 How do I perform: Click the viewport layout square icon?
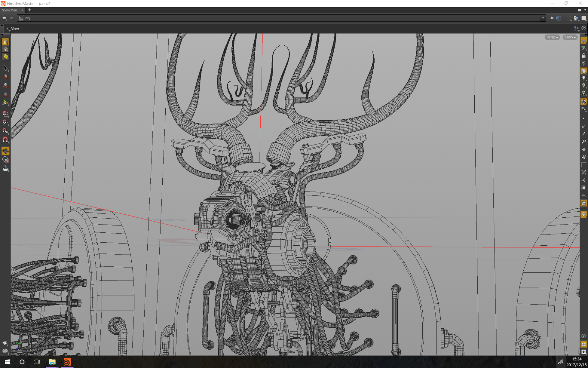(584, 18)
